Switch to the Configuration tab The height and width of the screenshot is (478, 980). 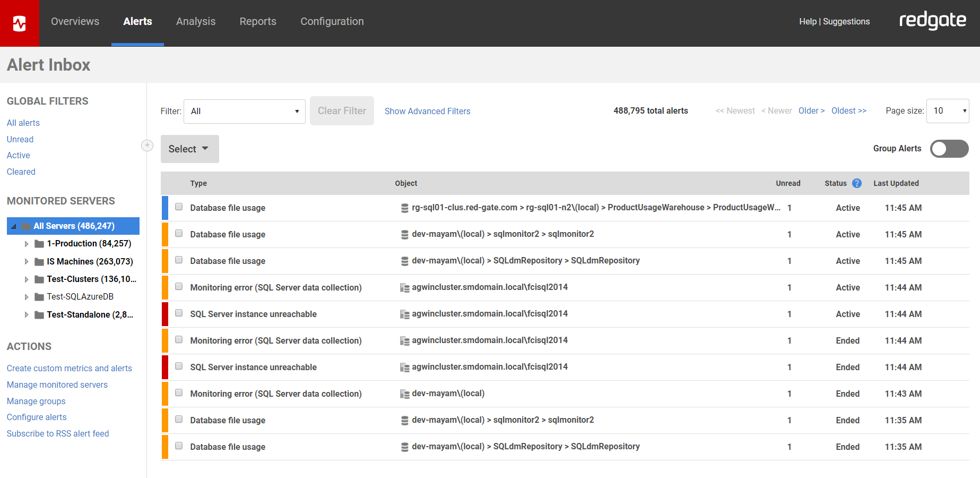pos(332,21)
